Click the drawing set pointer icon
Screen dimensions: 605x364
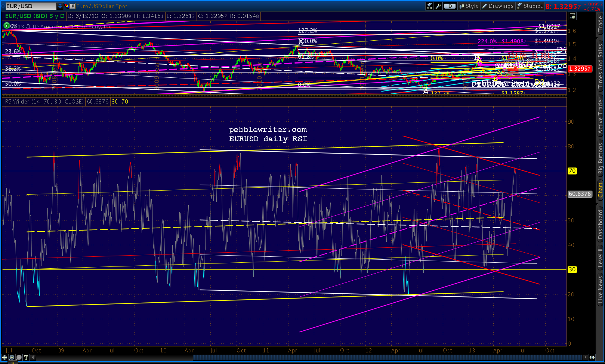572,16
